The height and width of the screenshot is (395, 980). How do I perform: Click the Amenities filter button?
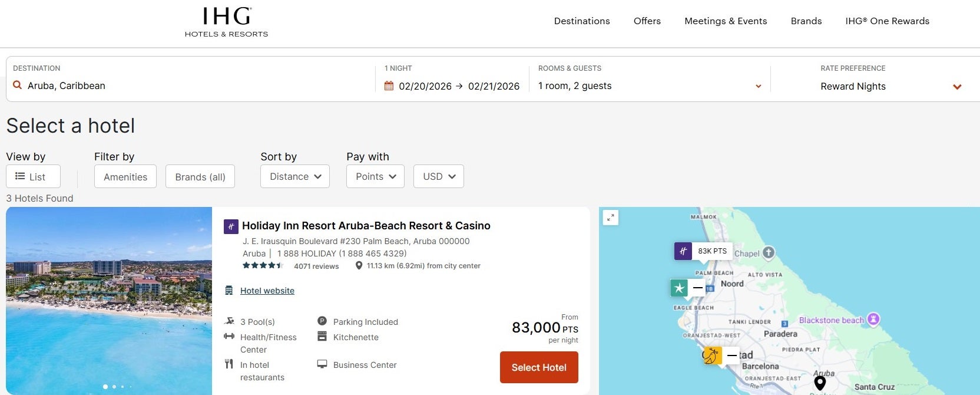(125, 176)
